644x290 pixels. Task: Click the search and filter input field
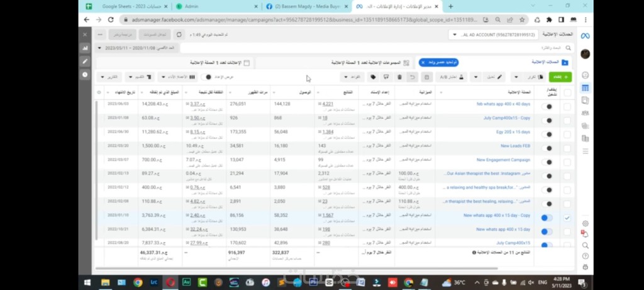377,48
